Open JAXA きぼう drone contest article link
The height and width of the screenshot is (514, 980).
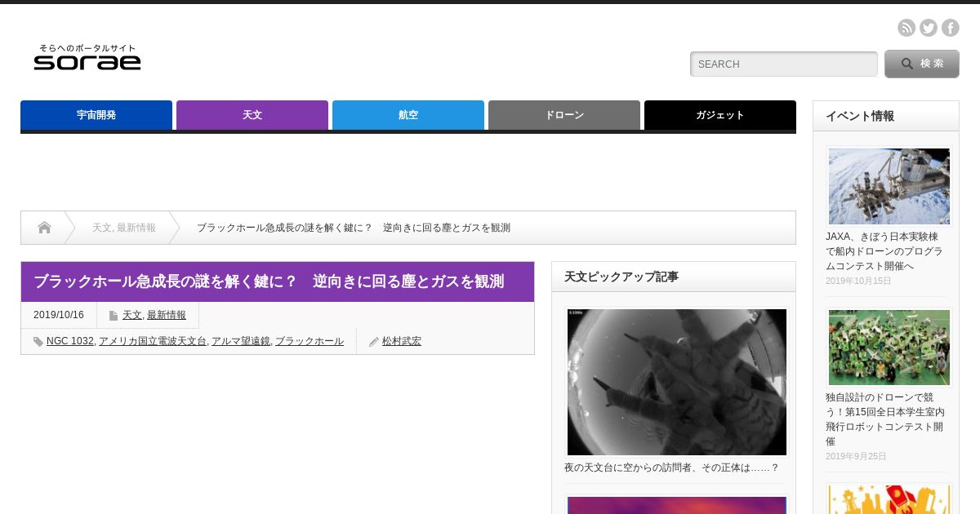884,251
